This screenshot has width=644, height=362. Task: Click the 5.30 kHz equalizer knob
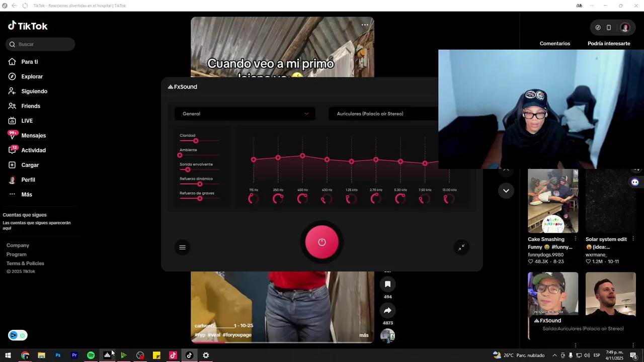(400, 199)
